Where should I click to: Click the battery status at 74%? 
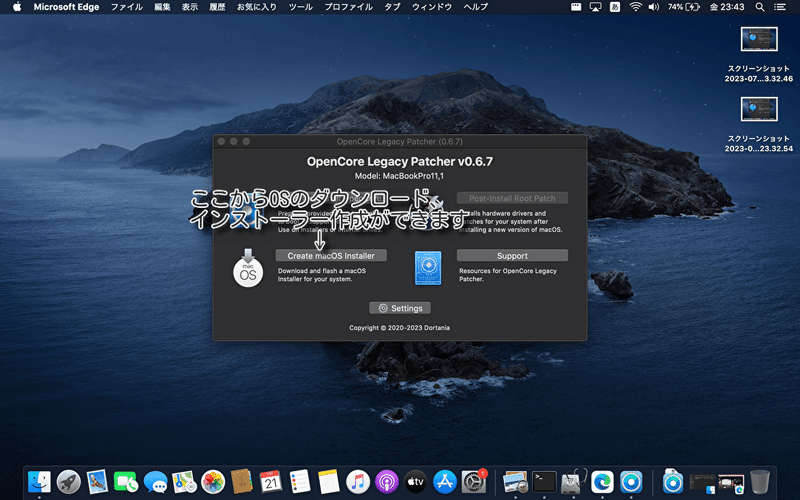click(684, 7)
